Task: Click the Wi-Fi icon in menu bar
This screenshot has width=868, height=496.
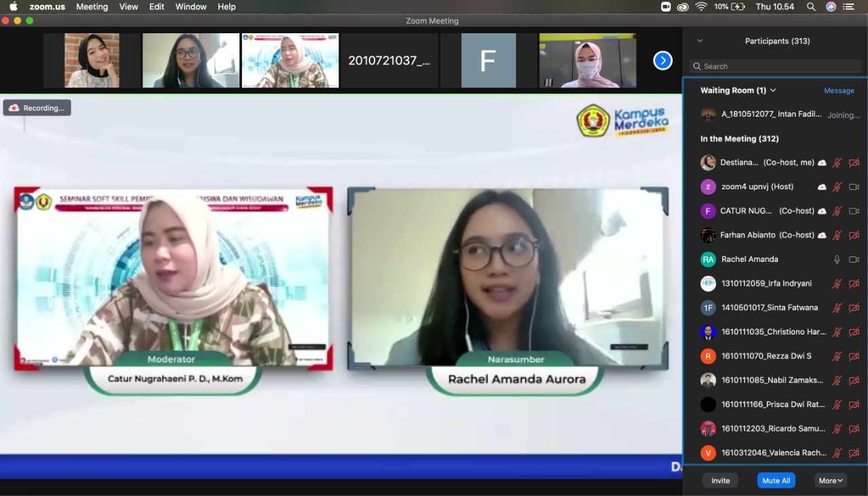Action: click(x=701, y=7)
